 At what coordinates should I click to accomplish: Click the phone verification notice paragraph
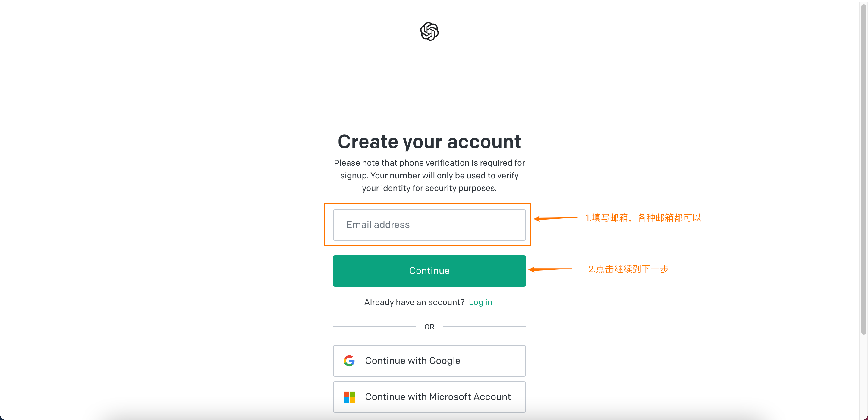tap(429, 175)
